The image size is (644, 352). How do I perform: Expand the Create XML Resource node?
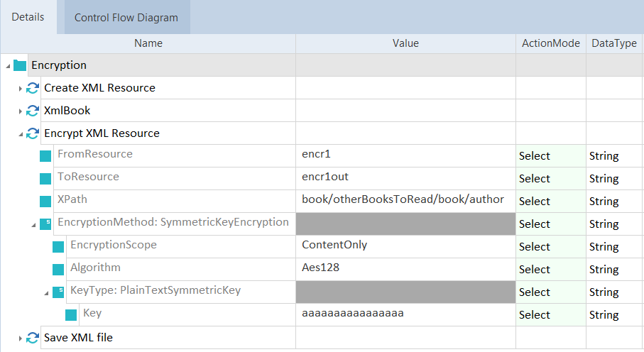[x=21, y=89]
